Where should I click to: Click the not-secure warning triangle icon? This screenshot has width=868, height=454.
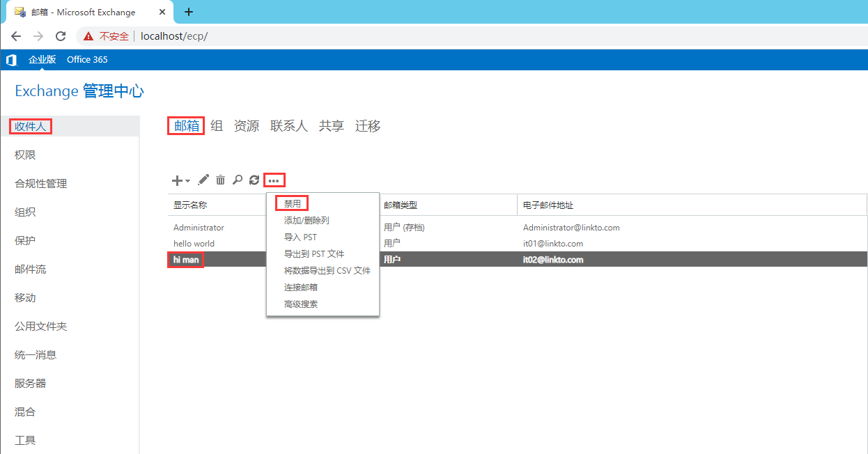click(88, 36)
